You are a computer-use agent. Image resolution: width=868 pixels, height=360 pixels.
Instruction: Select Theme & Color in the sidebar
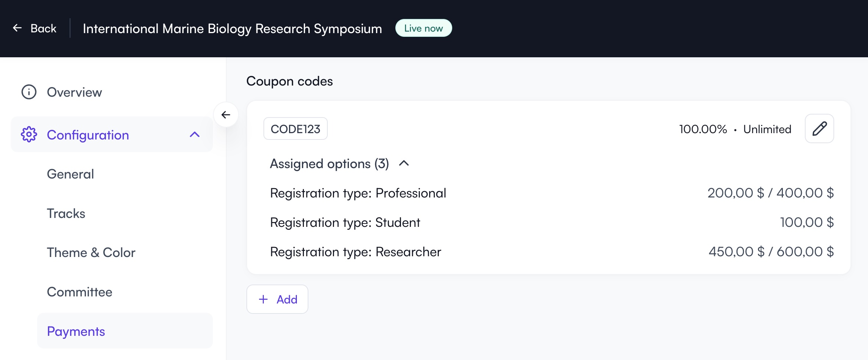tap(91, 253)
